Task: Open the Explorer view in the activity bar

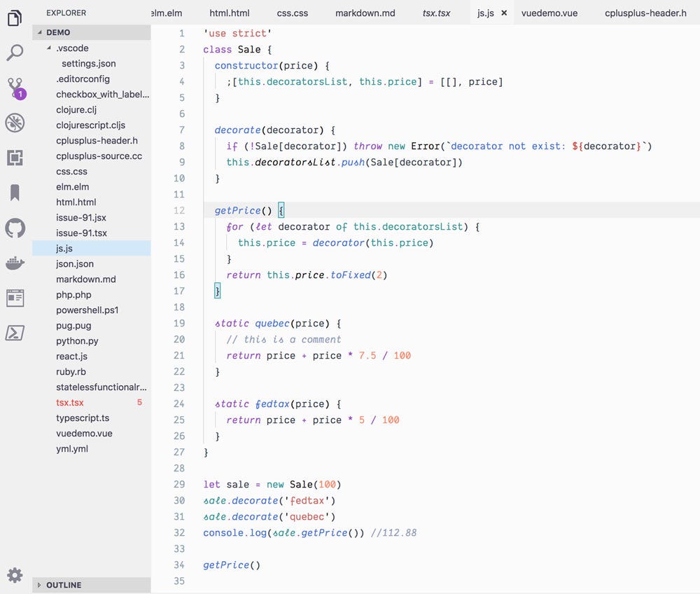Action: click(15, 20)
